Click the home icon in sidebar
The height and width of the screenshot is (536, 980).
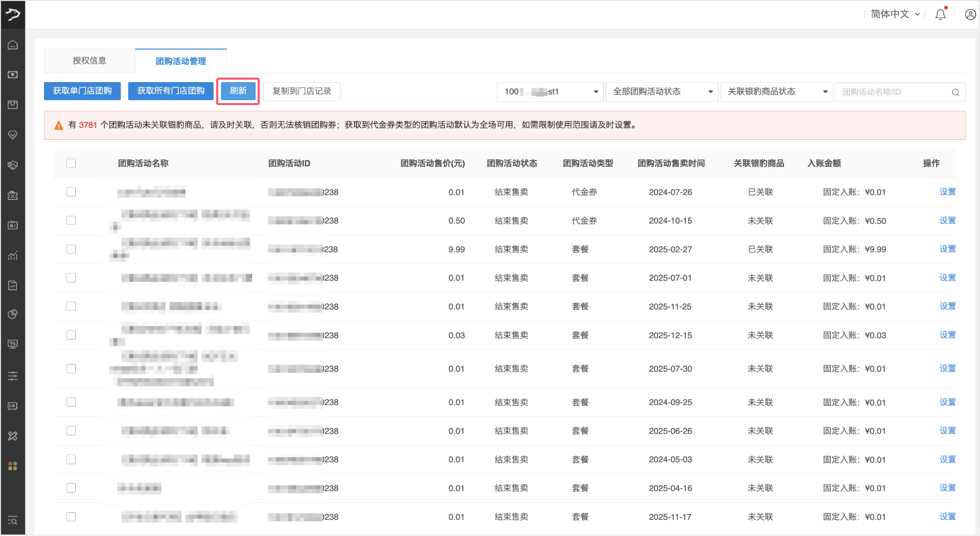coord(13,45)
